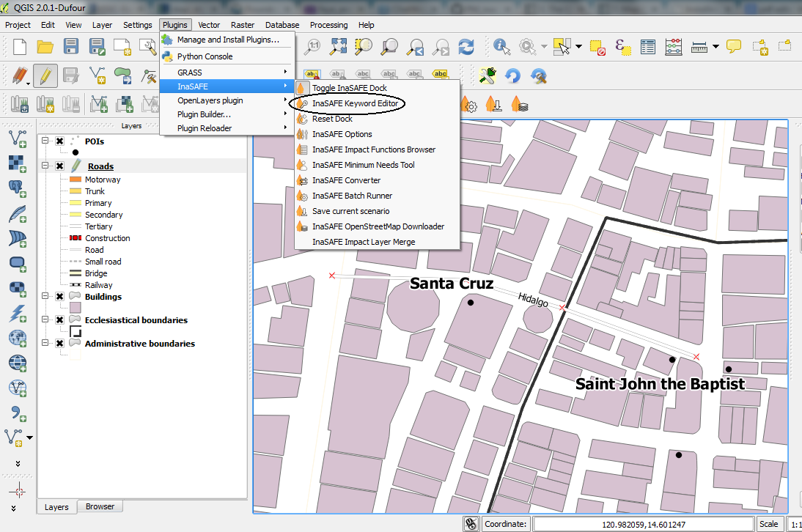
Task: Save project using the floppy disk icon
Action: point(71,46)
